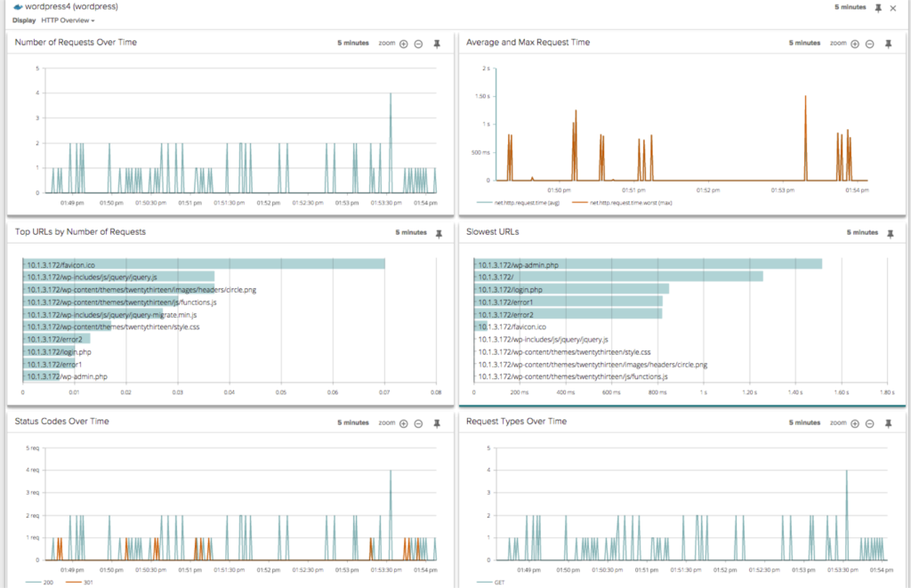The height and width of the screenshot is (588, 911).
Task: Click the functions.js row in Slowest URLs
Action: [572, 376]
